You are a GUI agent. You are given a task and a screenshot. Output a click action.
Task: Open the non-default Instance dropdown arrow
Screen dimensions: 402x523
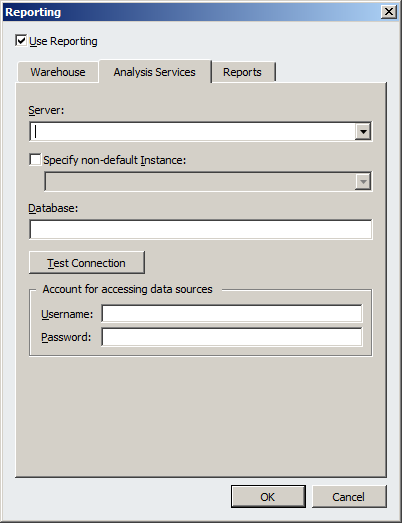[363, 182]
